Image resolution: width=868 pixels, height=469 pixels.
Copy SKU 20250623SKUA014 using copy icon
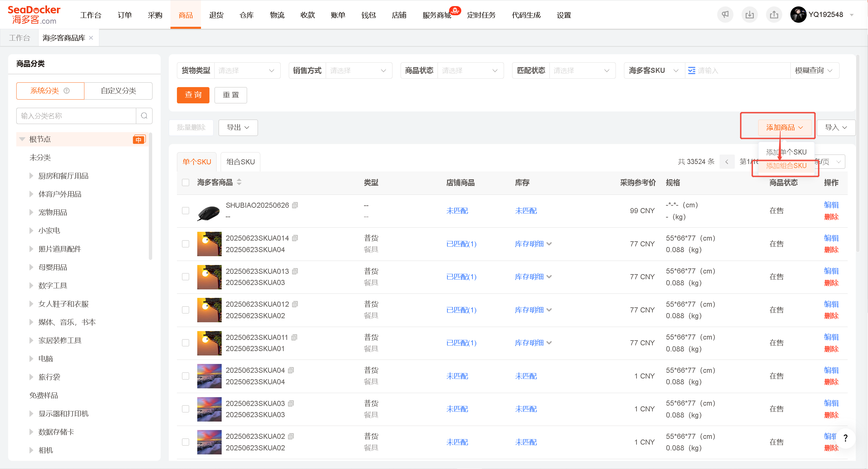point(295,238)
